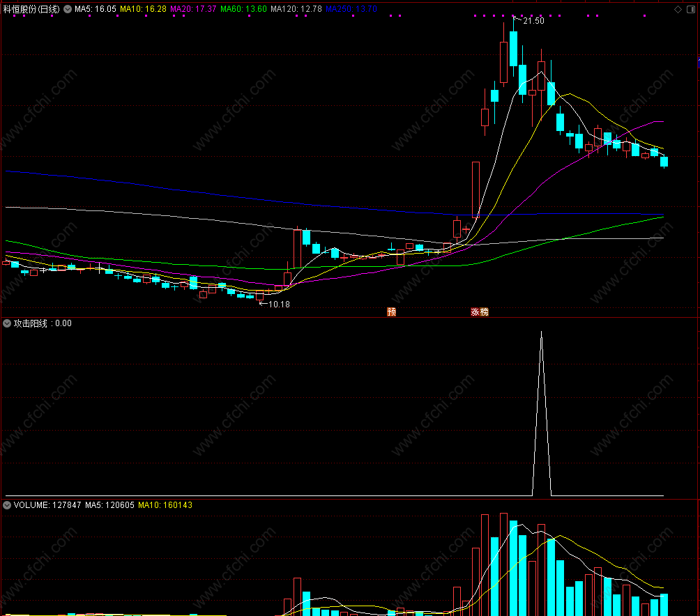Click the last cyan candlestick on the chart
The image size is (700, 616).
(x=664, y=162)
